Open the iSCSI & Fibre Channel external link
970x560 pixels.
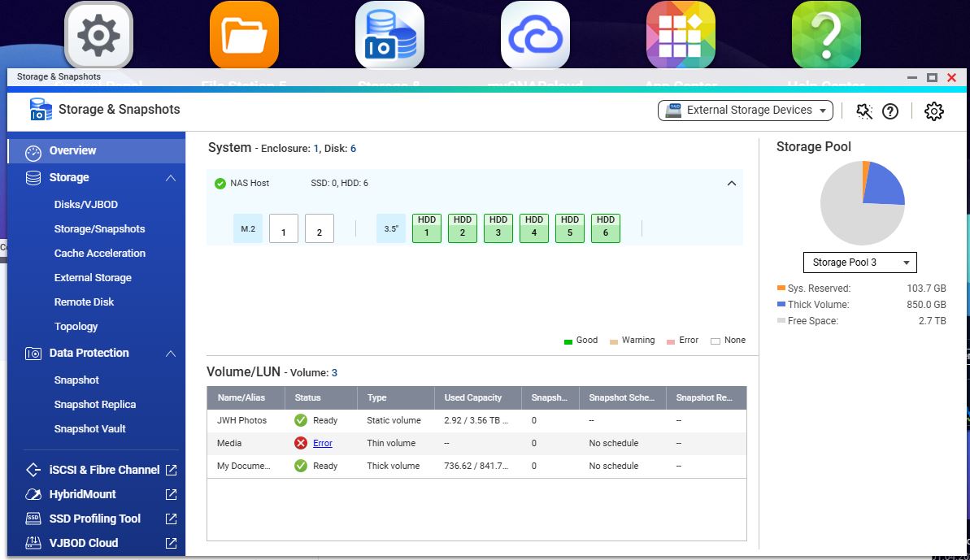(171, 470)
